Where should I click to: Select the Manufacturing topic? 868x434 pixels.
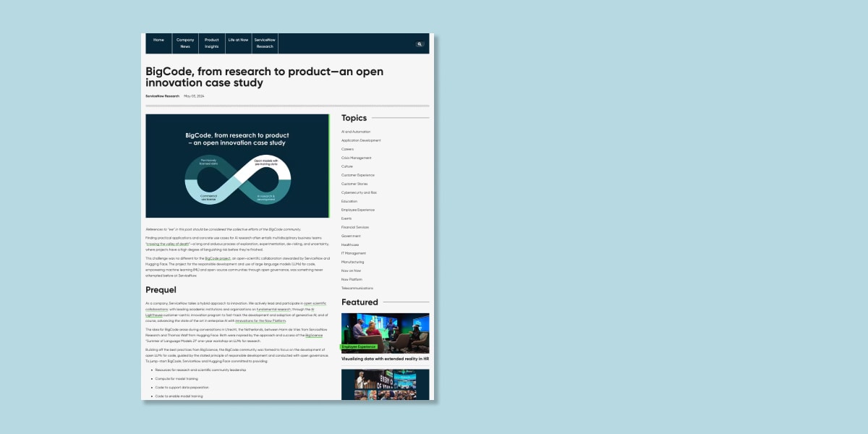pos(353,262)
